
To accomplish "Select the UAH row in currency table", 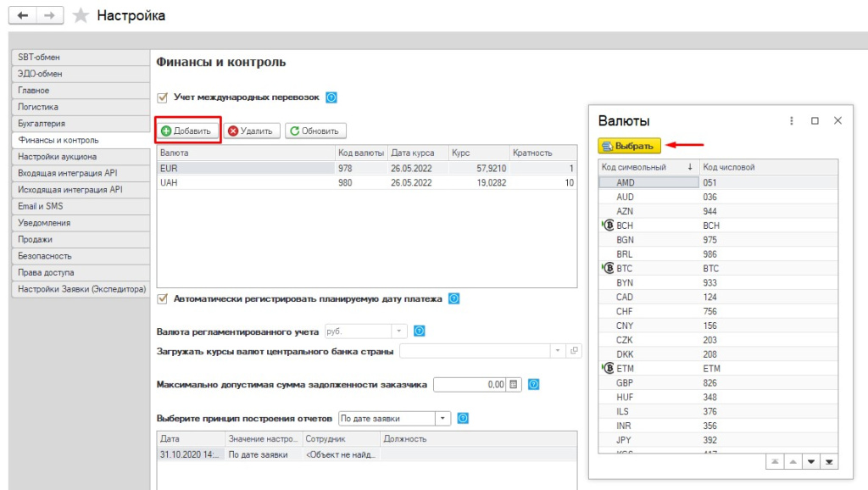I will [x=367, y=183].
